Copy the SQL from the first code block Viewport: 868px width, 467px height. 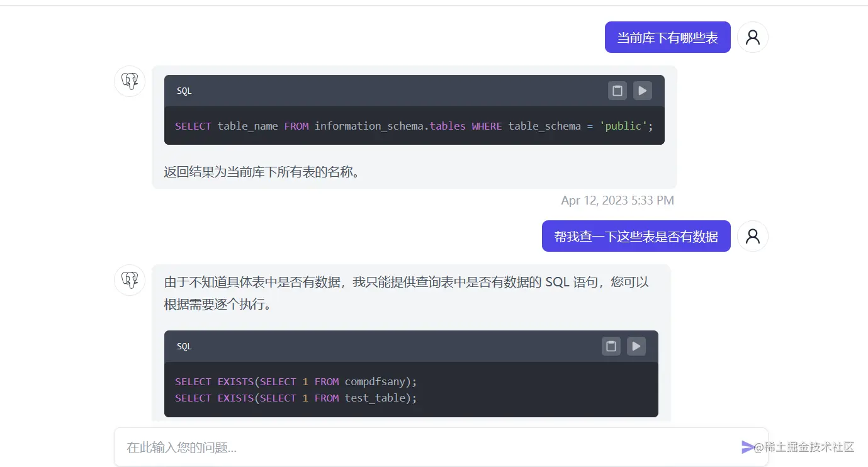coord(617,91)
